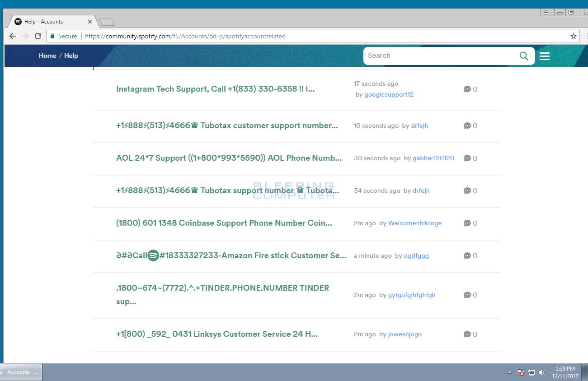Open a new browser tab
588x381 pixels.
107,22
